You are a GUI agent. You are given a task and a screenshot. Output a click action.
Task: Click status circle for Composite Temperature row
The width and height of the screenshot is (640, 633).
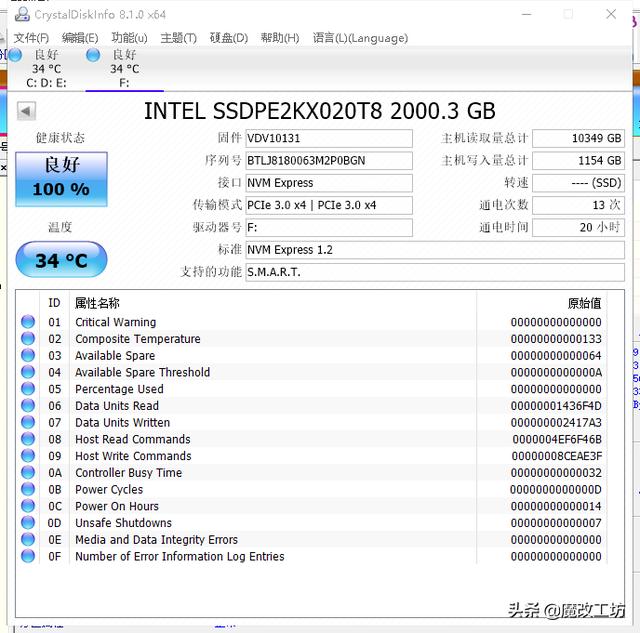point(28,338)
